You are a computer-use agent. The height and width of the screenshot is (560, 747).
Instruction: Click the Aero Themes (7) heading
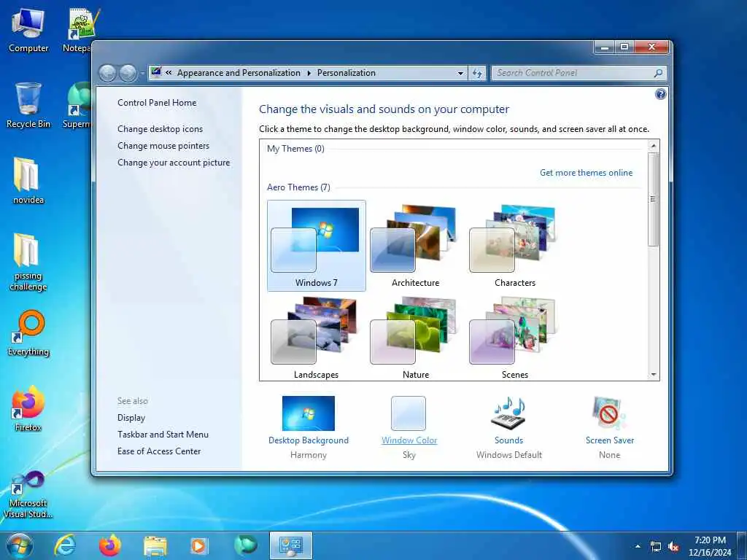pos(298,187)
